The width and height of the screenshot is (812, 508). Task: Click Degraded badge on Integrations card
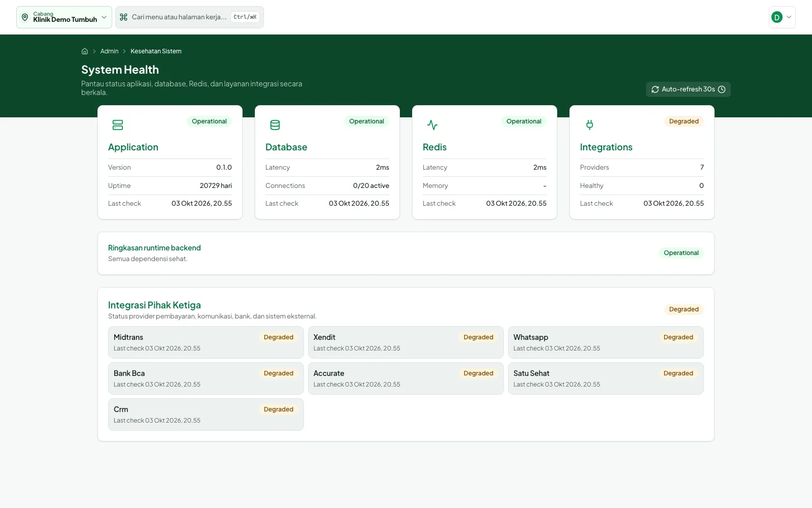684,121
